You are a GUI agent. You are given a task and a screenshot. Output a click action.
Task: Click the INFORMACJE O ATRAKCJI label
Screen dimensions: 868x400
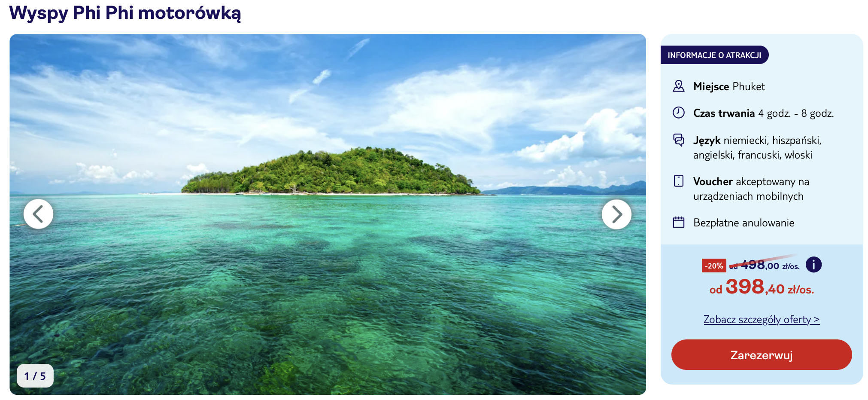click(714, 55)
